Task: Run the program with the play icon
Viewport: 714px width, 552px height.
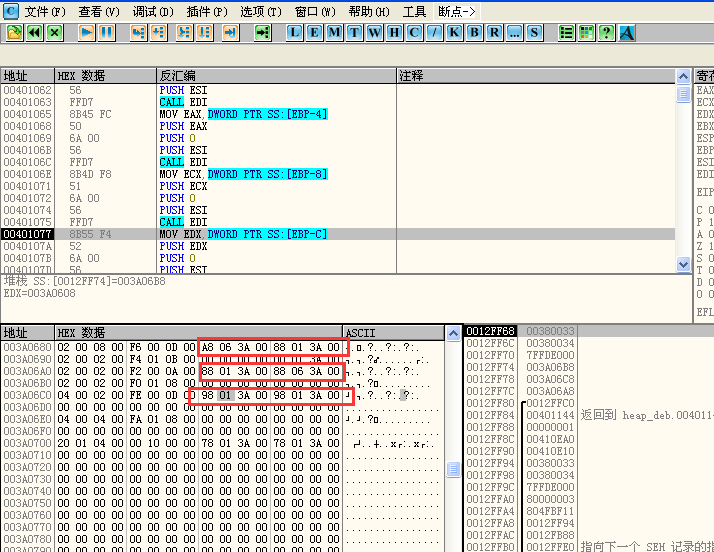Action: 86,32
